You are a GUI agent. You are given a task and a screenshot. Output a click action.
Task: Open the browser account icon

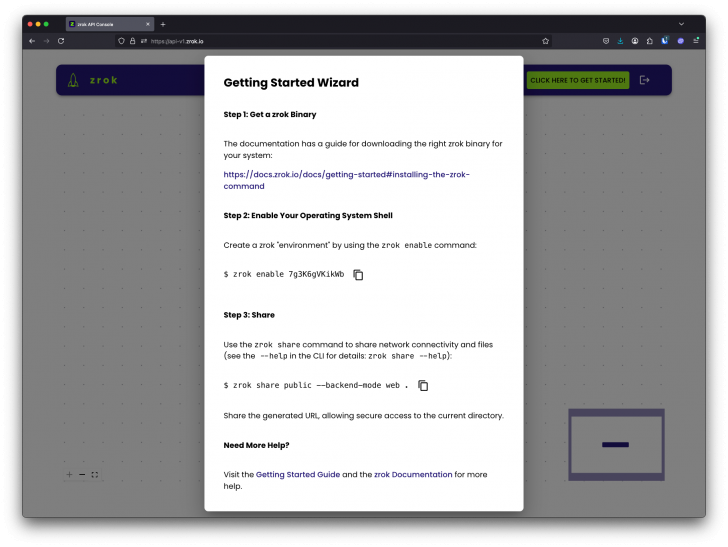point(635,41)
